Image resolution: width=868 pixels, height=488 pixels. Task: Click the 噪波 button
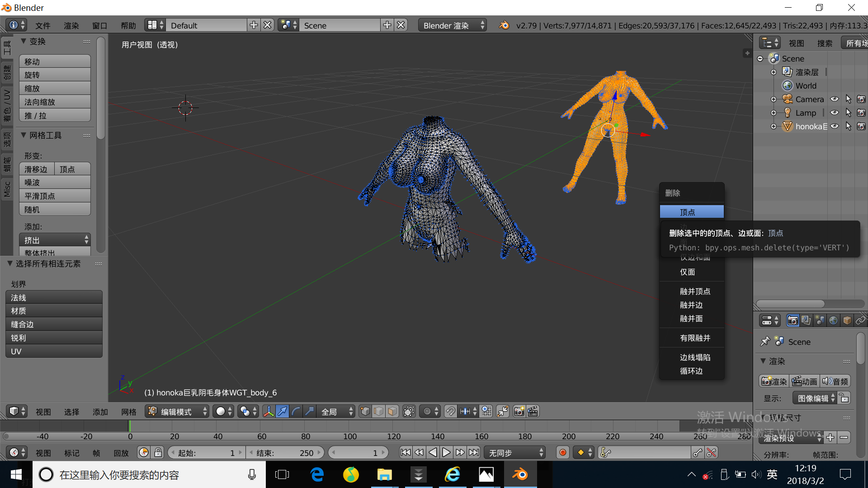pyautogui.click(x=55, y=183)
